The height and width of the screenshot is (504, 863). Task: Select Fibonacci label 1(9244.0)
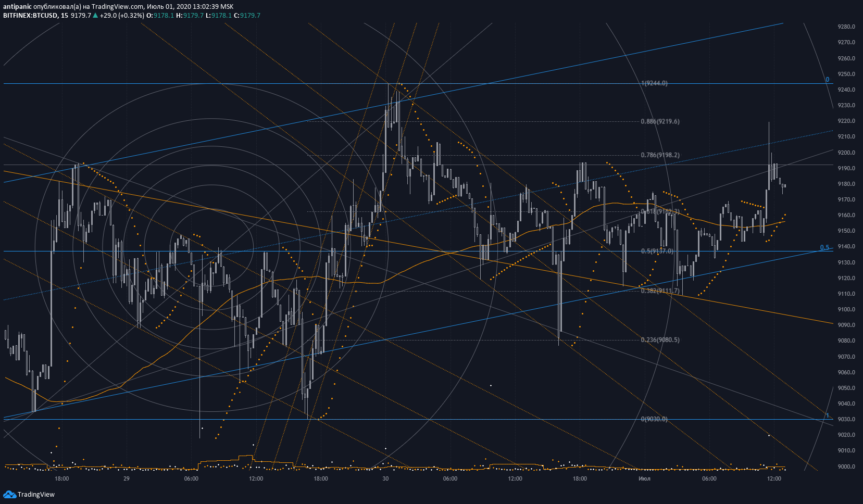pyautogui.click(x=654, y=83)
